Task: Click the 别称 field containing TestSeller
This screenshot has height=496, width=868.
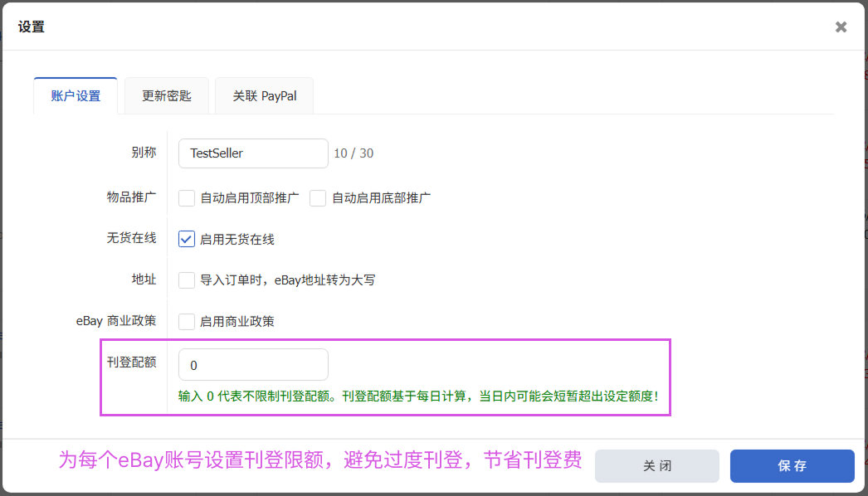Action: coord(253,153)
